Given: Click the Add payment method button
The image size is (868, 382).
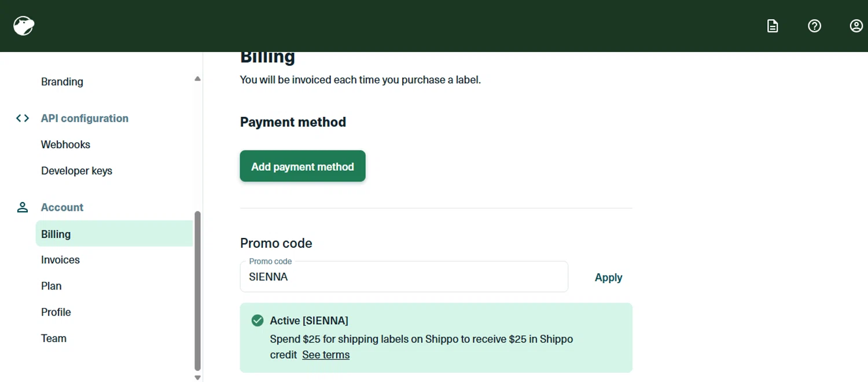Looking at the screenshot, I should (x=303, y=167).
